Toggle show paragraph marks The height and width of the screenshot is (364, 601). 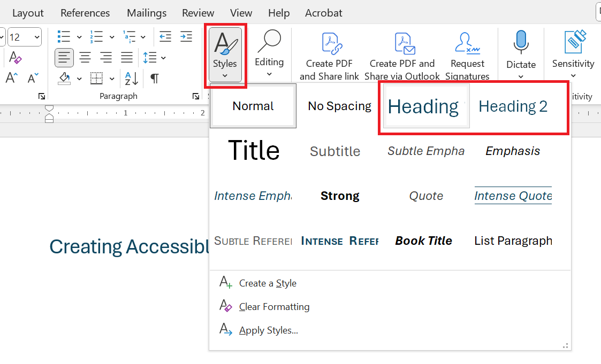[x=155, y=79]
